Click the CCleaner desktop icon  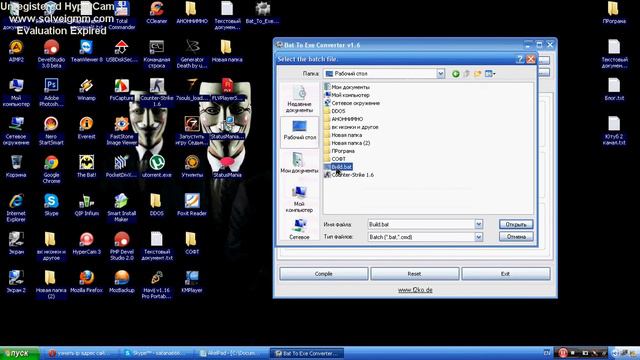pyautogui.click(x=157, y=12)
